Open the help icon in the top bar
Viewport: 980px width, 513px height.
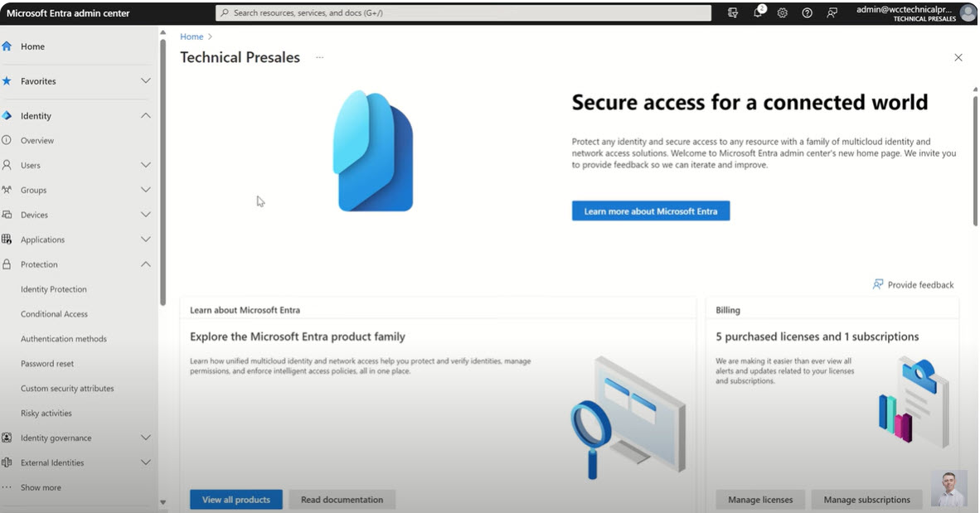pyautogui.click(x=807, y=12)
